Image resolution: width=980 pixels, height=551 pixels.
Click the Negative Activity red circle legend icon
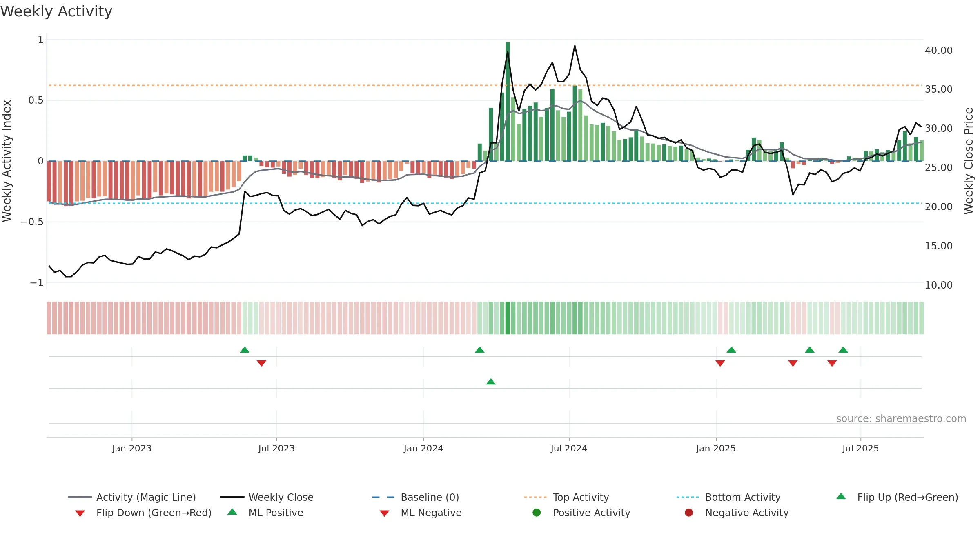[x=689, y=513]
